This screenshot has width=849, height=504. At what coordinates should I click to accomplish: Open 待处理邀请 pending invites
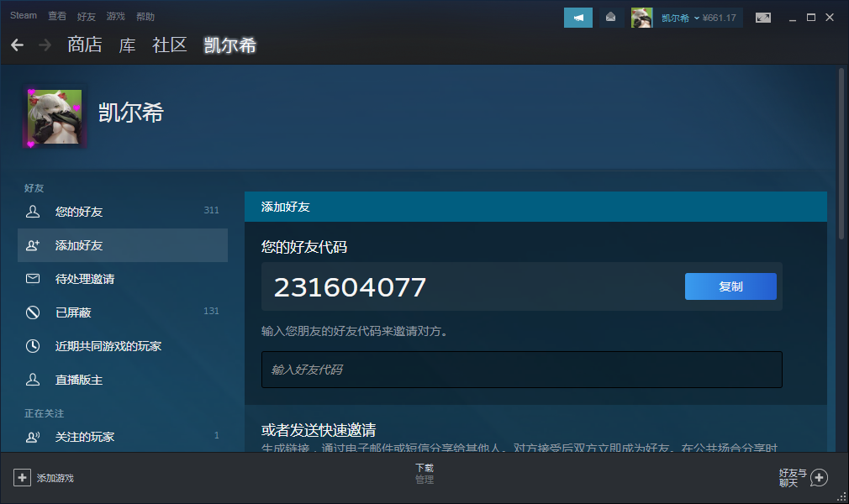[x=123, y=279]
